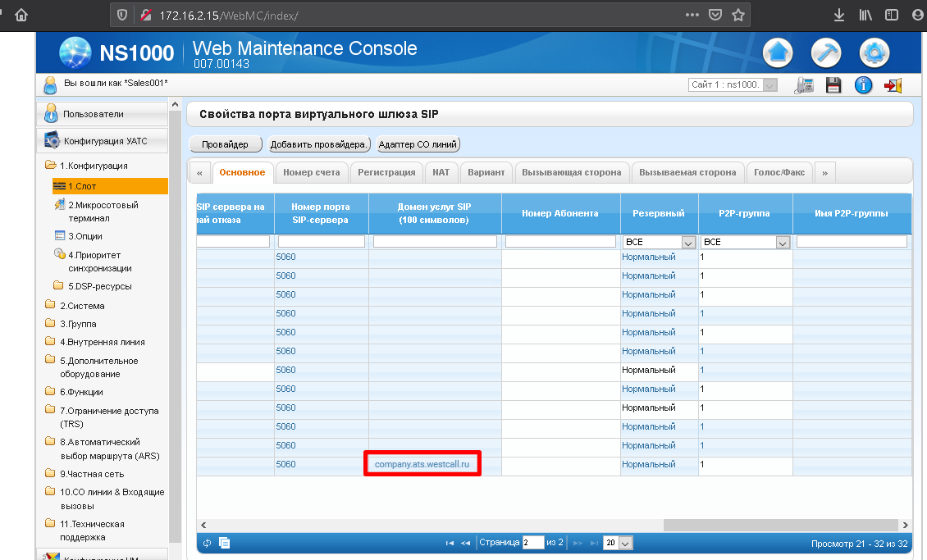This screenshot has width=927, height=560.
Task: Open the Резервный filter dropdown
Action: tap(687, 243)
